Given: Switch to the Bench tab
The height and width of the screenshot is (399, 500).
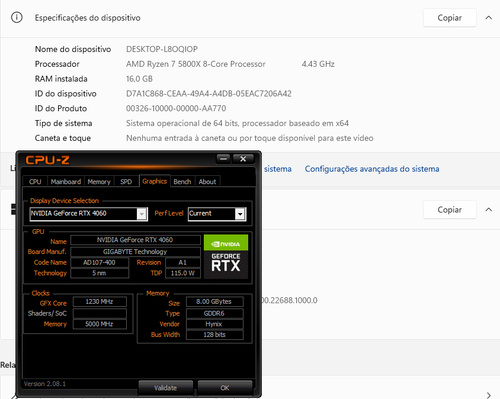Looking at the screenshot, I should coord(182,182).
